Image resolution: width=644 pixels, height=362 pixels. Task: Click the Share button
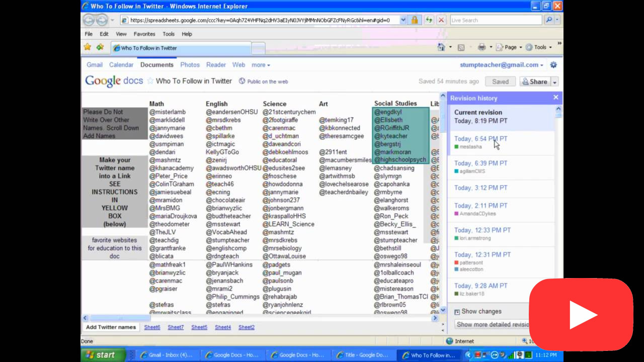tap(535, 81)
